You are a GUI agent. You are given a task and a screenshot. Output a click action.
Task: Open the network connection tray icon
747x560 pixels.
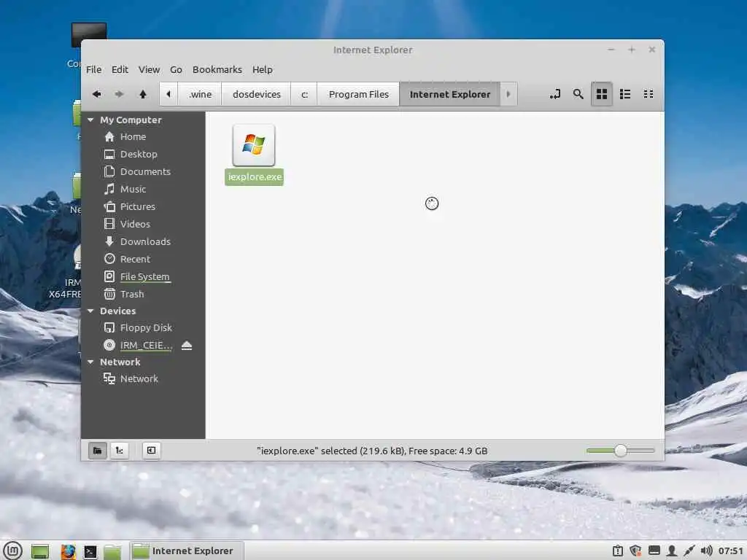(x=689, y=551)
